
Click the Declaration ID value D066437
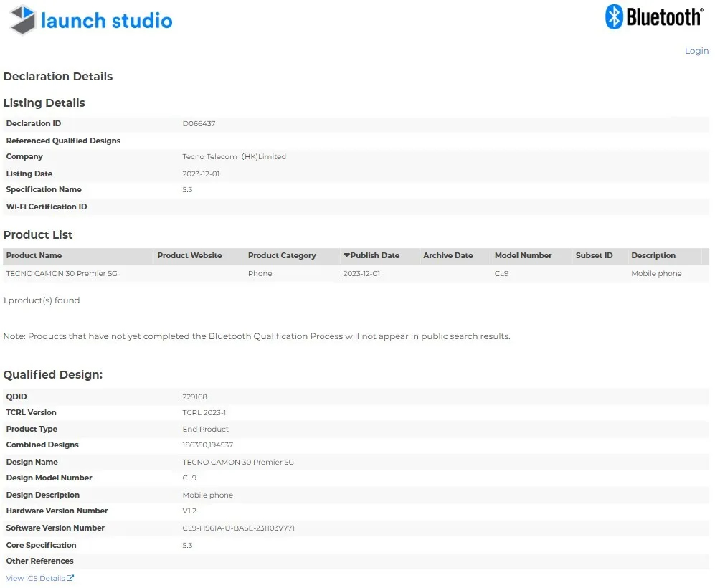coord(199,123)
